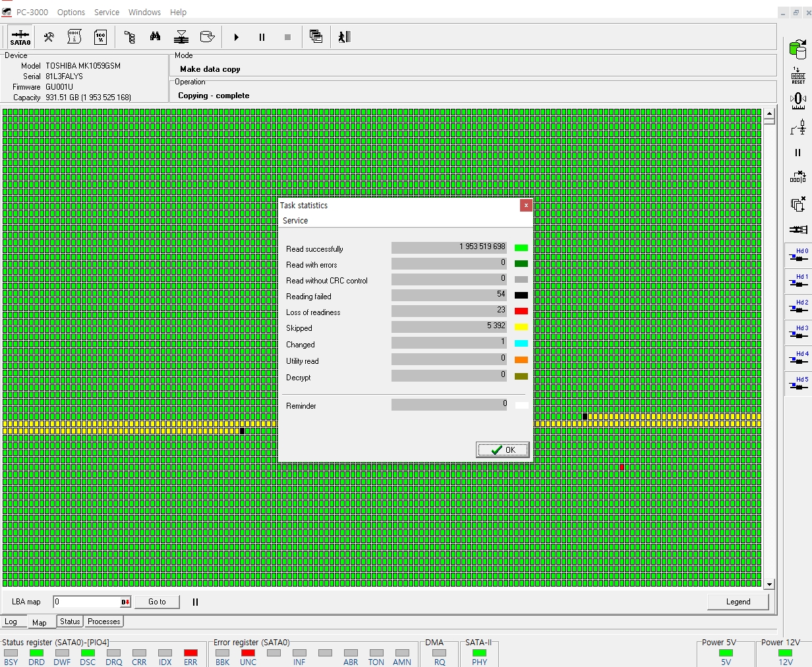Viewport: 812px width, 667px height.
Task: Click the RESET counter icon in sidebar
Action: point(798,75)
